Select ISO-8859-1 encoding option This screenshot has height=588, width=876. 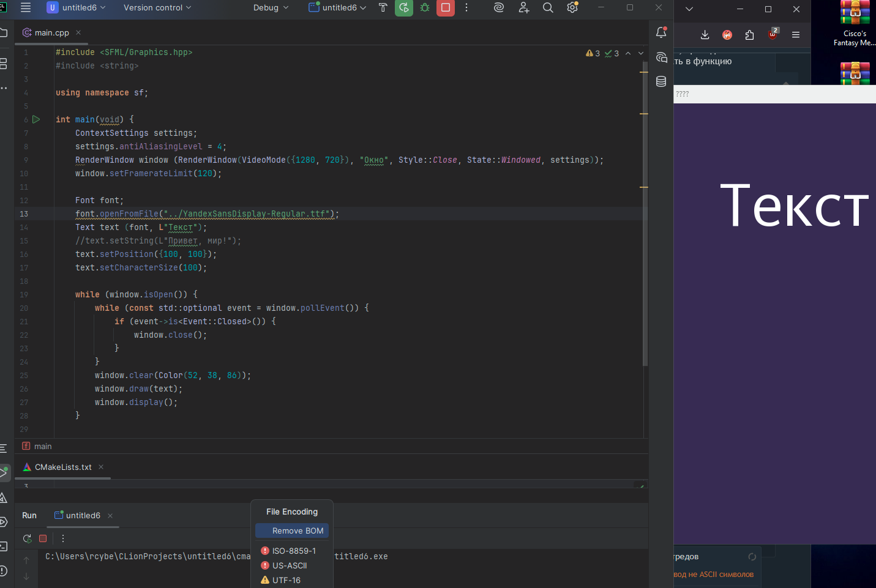294,551
